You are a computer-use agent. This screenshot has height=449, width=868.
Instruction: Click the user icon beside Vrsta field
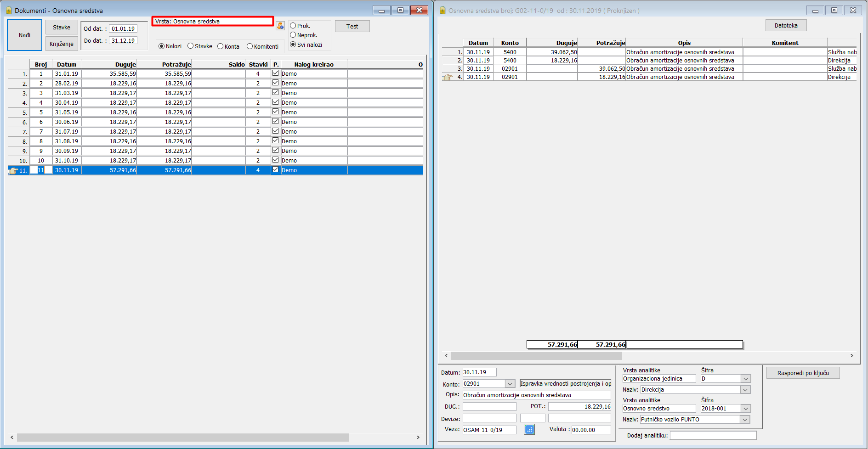coord(280,26)
